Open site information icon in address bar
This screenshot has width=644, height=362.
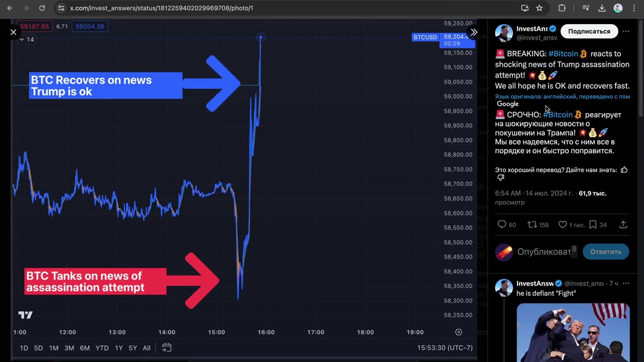(61, 8)
